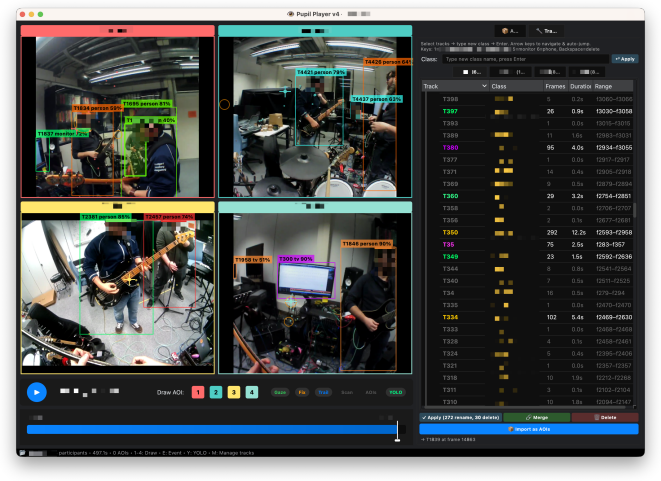Select track row T344
This screenshot has height=481, width=661.
pyautogui.click(x=529, y=269)
